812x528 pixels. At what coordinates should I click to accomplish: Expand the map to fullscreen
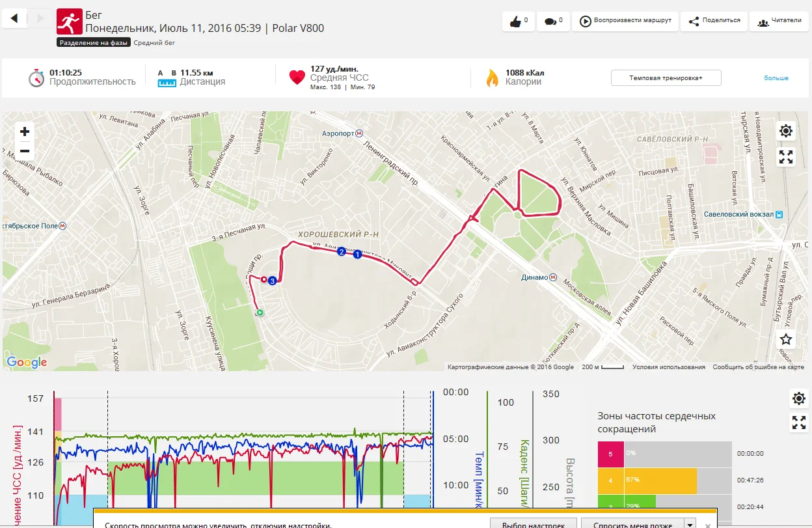[x=786, y=157]
